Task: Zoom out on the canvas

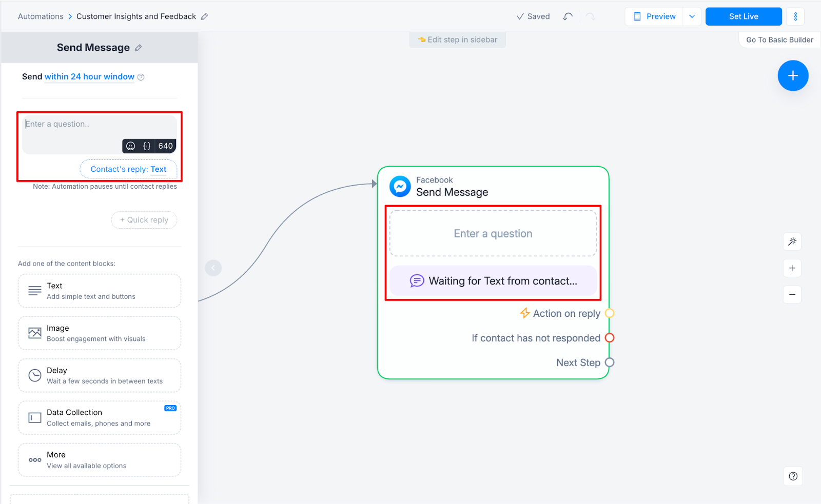Action: 792,295
